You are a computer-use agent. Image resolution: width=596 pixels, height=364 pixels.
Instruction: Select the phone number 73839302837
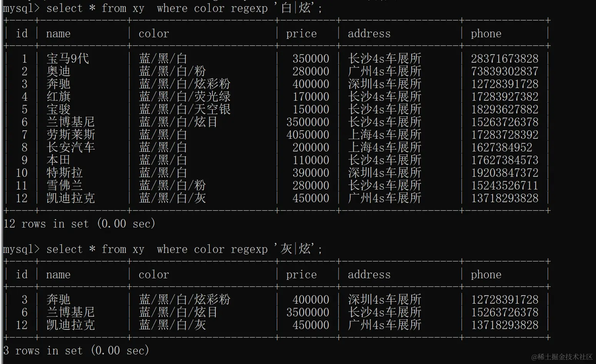pos(505,71)
